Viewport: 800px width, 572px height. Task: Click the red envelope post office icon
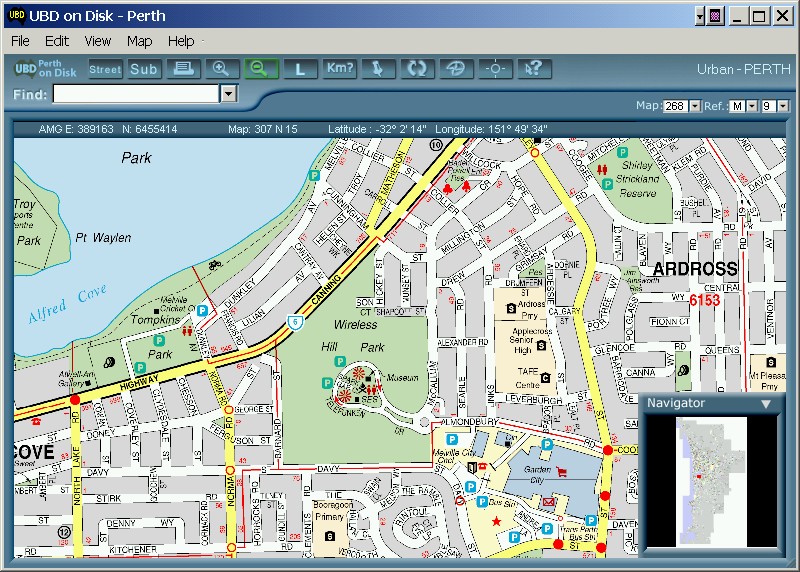click(548, 502)
